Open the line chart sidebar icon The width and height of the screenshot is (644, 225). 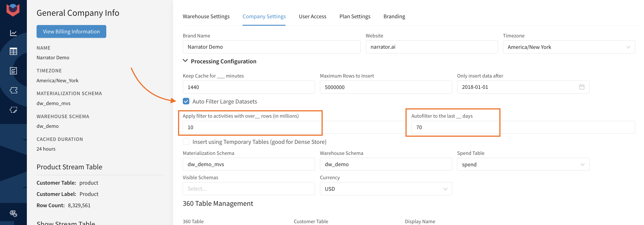point(13,33)
